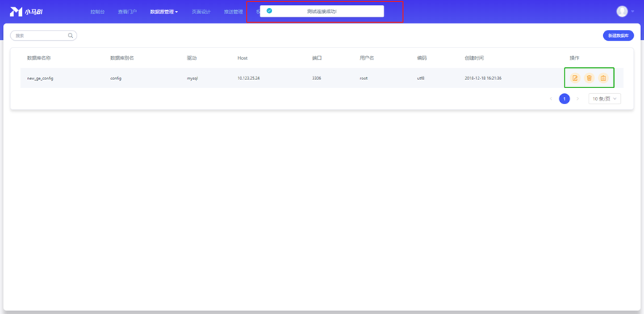Go to the previous page arrow
Viewport: 644px width, 314px height.
click(x=551, y=99)
